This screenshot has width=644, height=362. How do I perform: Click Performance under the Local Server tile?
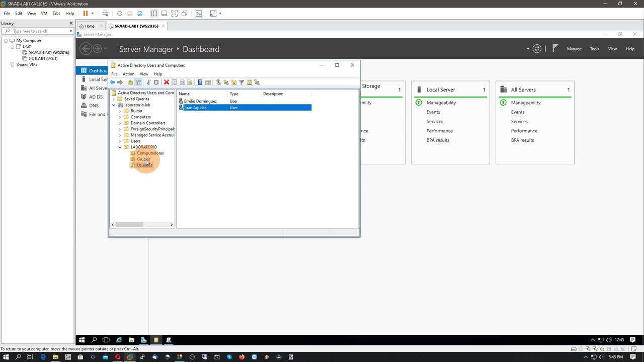click(x=440, y=131)
